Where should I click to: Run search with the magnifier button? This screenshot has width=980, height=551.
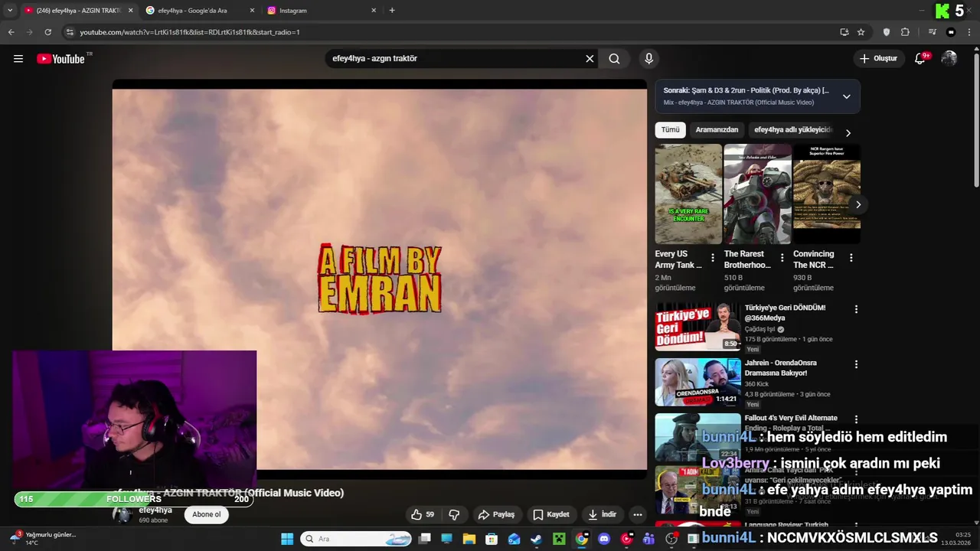pyautogui.click(x=614, y=59)
